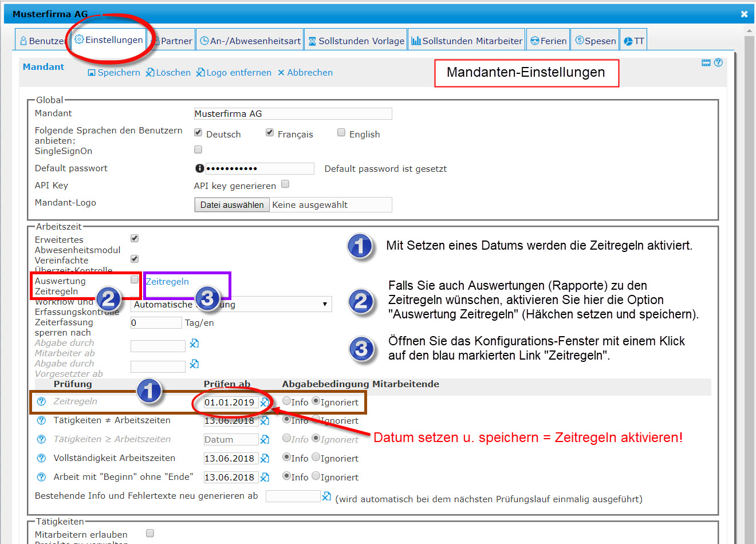Select Ignoriert for Vollständigkeit Arbeitszeiten
The image size is (756, 544).
tap(316, 457)
